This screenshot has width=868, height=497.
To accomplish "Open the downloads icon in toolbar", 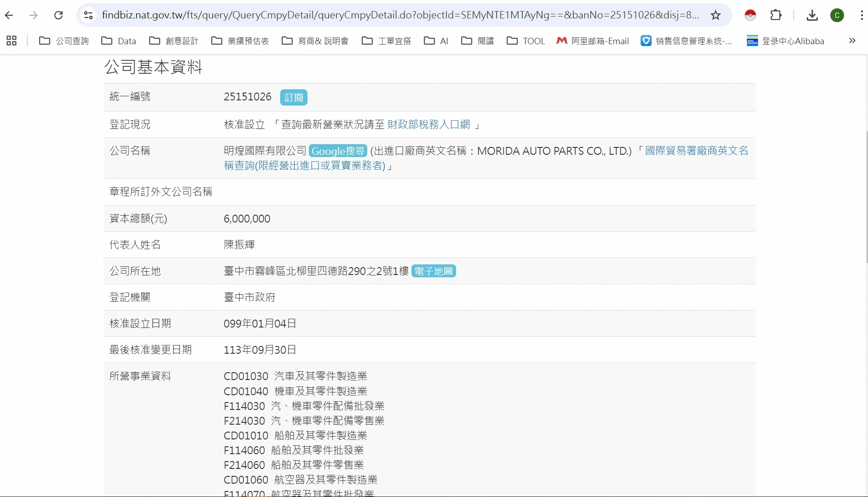I will (812, 15).
